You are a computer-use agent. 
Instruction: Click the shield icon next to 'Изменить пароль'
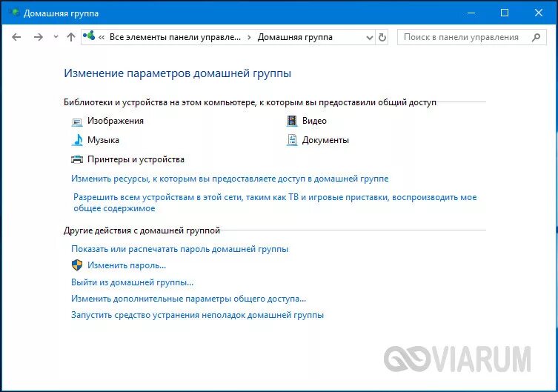coord(77,265)
